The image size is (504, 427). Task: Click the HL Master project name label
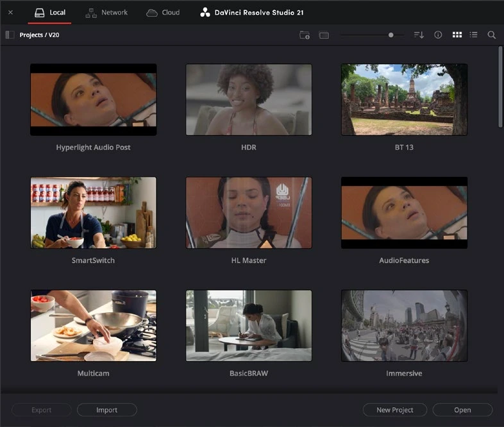(x=249, y=260)
